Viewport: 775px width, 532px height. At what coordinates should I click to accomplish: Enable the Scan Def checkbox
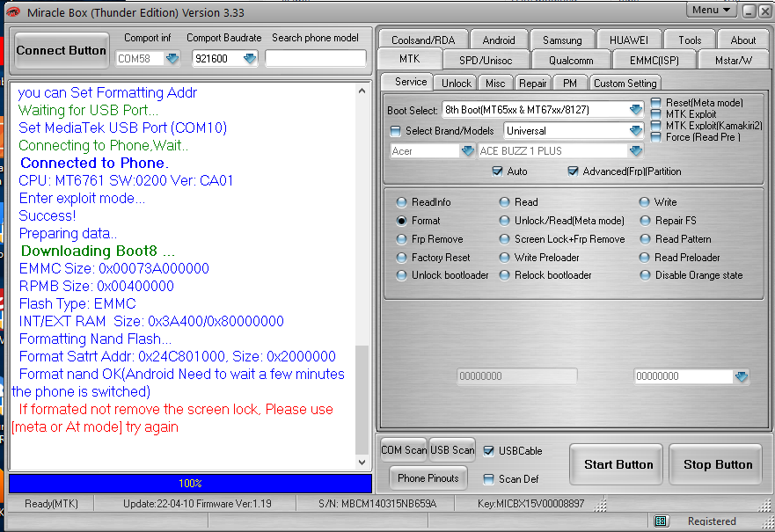tap(488, 478)
